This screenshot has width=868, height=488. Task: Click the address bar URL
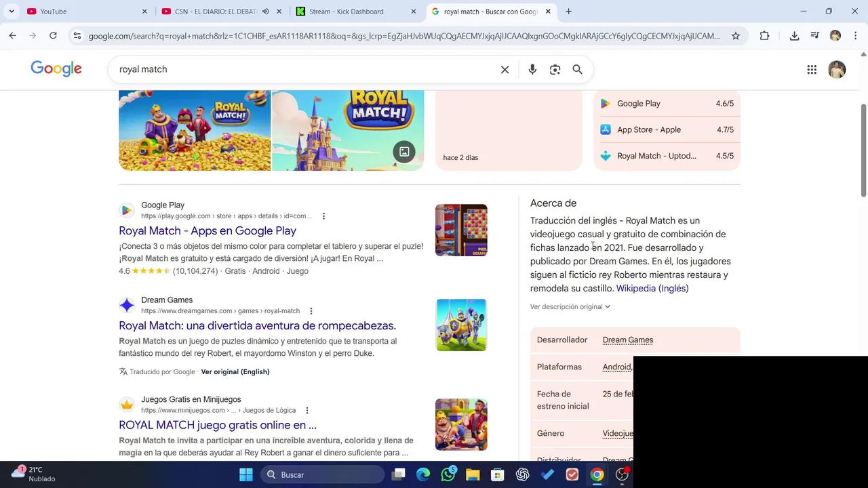[x=404, y=36]
